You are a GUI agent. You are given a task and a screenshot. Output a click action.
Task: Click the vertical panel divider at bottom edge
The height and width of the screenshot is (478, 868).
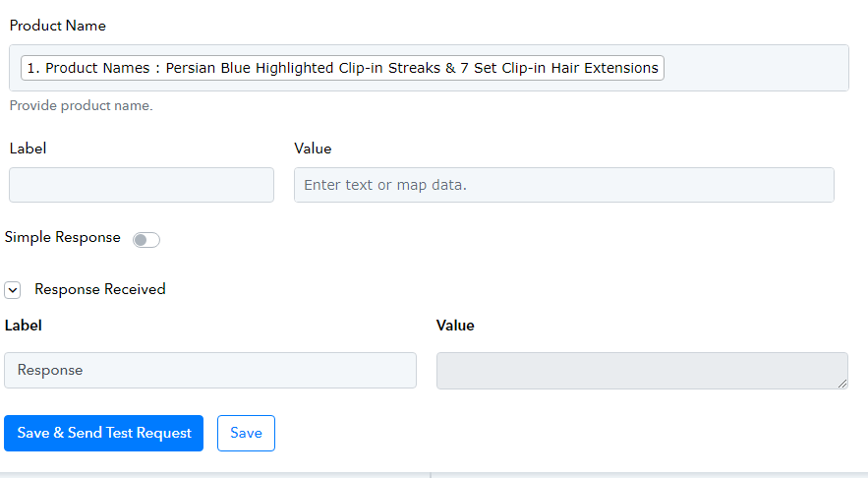431,475
